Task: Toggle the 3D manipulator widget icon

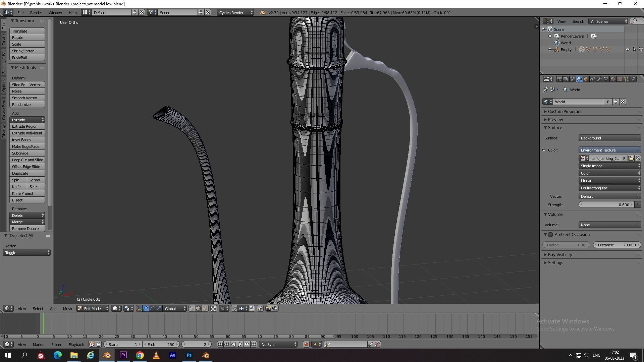Action: [139, 308]
